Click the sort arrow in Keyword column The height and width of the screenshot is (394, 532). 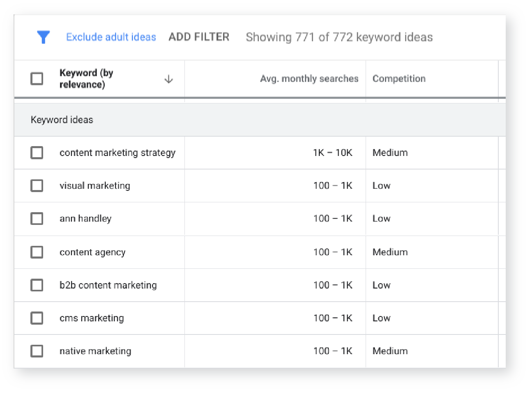pyautogui.click(x=168, y=79)
